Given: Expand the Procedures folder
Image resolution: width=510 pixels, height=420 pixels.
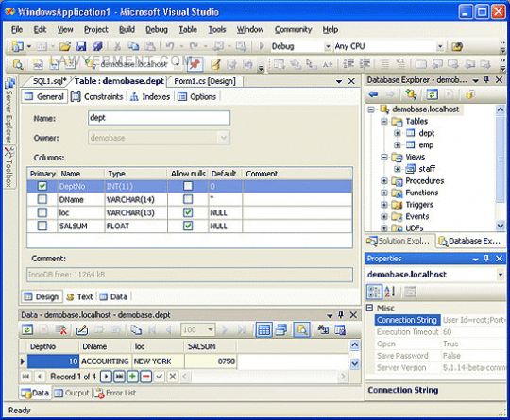Looking at the screenshot, I should (384, 181).
